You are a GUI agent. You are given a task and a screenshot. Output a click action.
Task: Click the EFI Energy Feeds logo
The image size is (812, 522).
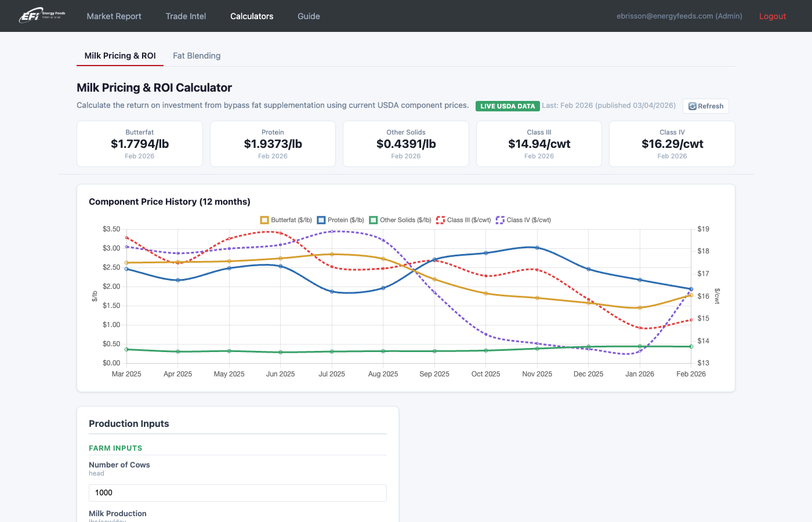tap(41, 16)
